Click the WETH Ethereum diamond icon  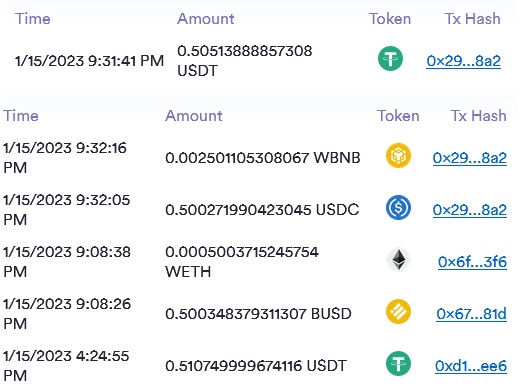tap(398, 260)
